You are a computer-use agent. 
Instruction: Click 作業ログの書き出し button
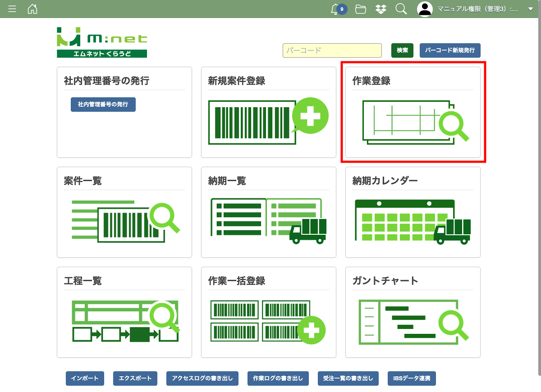(278, 378)
